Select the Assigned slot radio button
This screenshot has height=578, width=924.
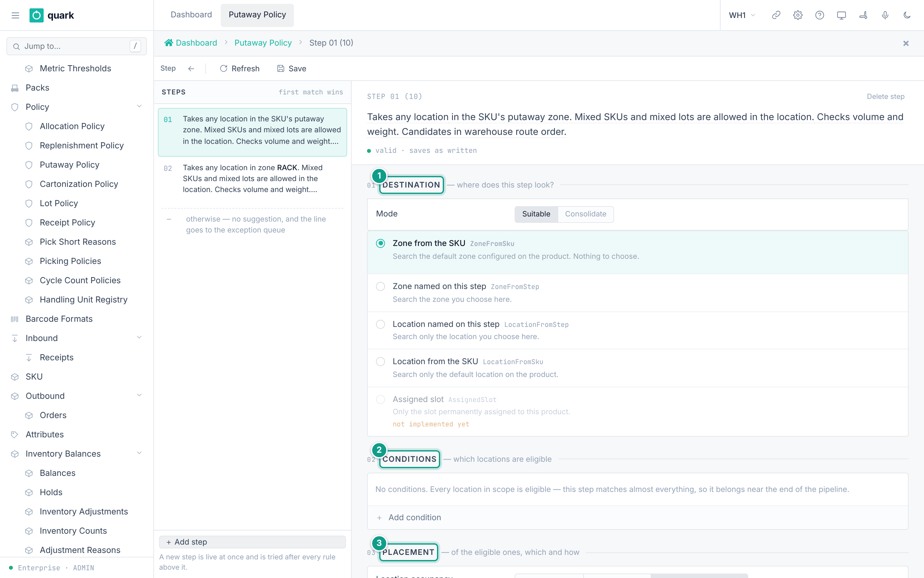[380, 399]
